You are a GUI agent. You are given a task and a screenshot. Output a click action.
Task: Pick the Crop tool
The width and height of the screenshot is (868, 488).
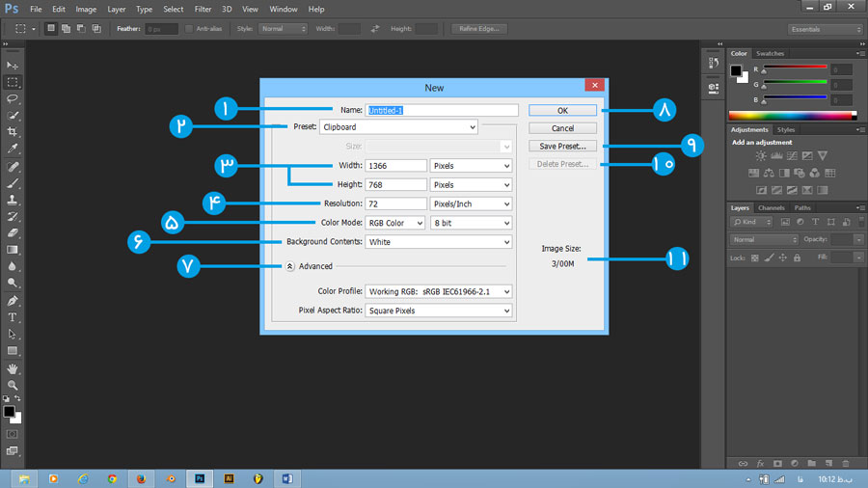[14, 132]
